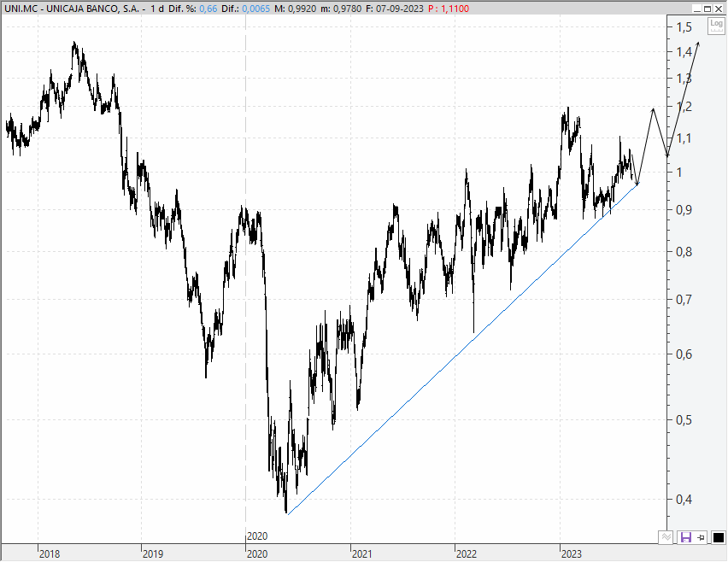
Task: Click the 0,7 price axis label
Action: click(x=684, y=299)
